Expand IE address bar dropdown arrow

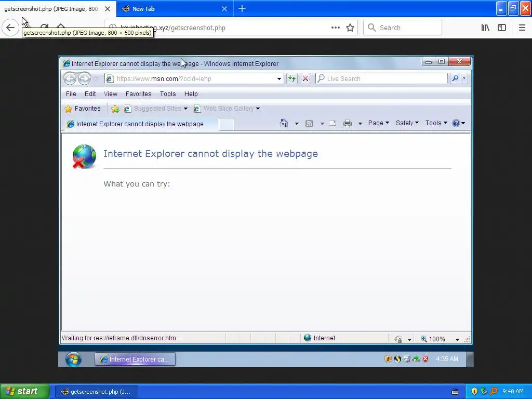coord(279,79)
